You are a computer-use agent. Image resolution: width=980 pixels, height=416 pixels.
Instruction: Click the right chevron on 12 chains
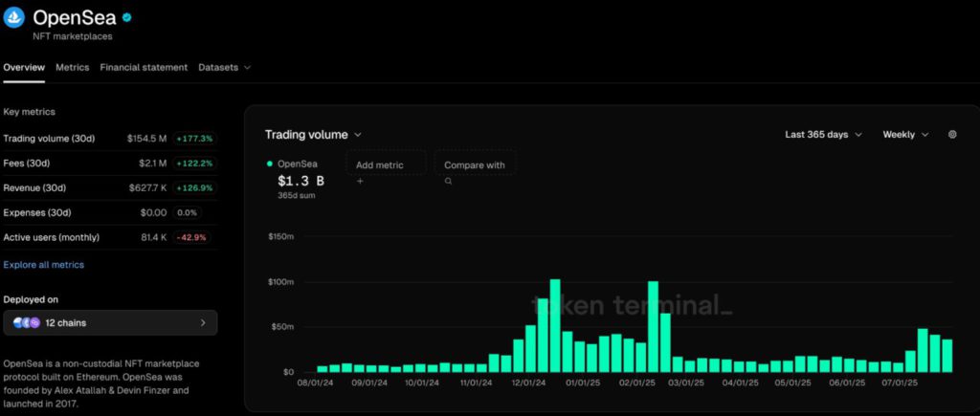point(203,323)
